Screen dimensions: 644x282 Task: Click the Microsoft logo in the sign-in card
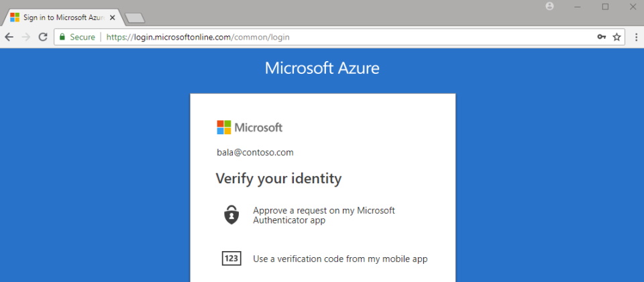pyautogui.click(x=250, y=128)
